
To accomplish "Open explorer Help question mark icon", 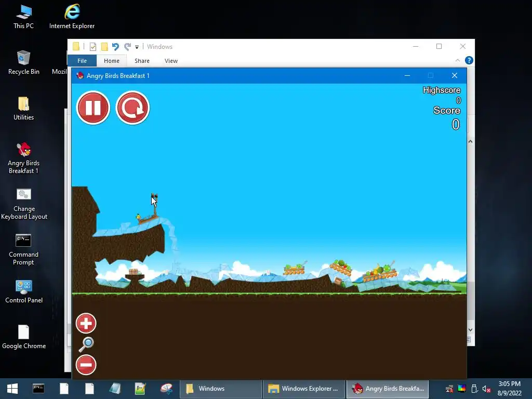I will click(469, 60).
